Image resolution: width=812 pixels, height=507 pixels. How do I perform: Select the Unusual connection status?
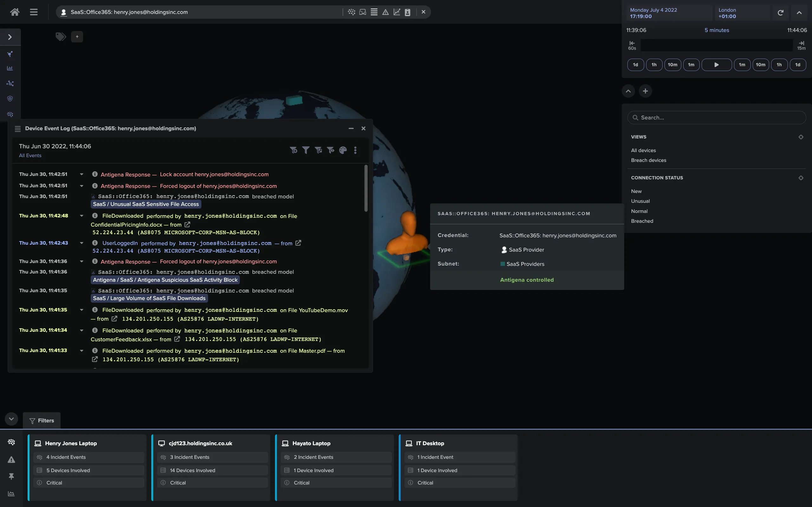point(640,201)
